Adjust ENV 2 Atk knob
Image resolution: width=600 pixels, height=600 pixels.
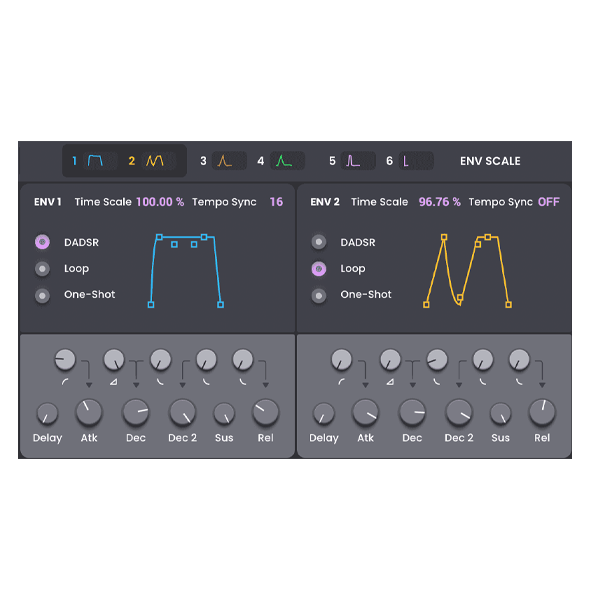[365, 412]
